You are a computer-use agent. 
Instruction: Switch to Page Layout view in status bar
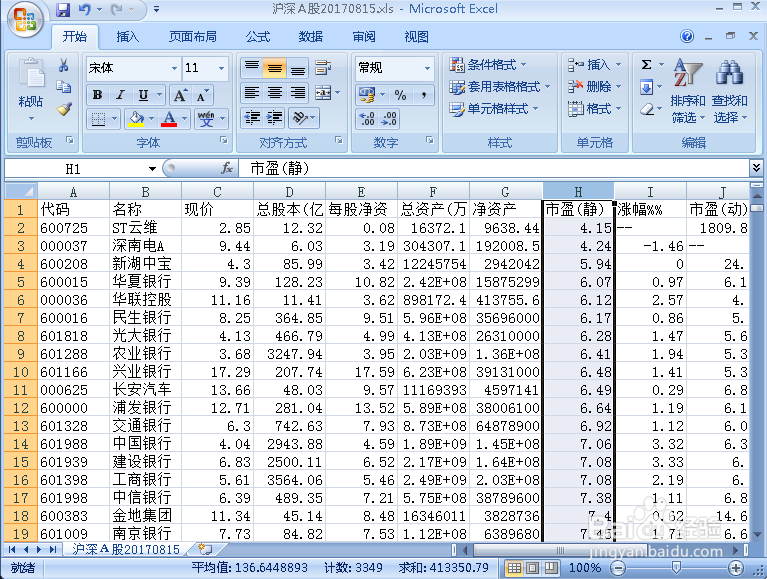533,568
